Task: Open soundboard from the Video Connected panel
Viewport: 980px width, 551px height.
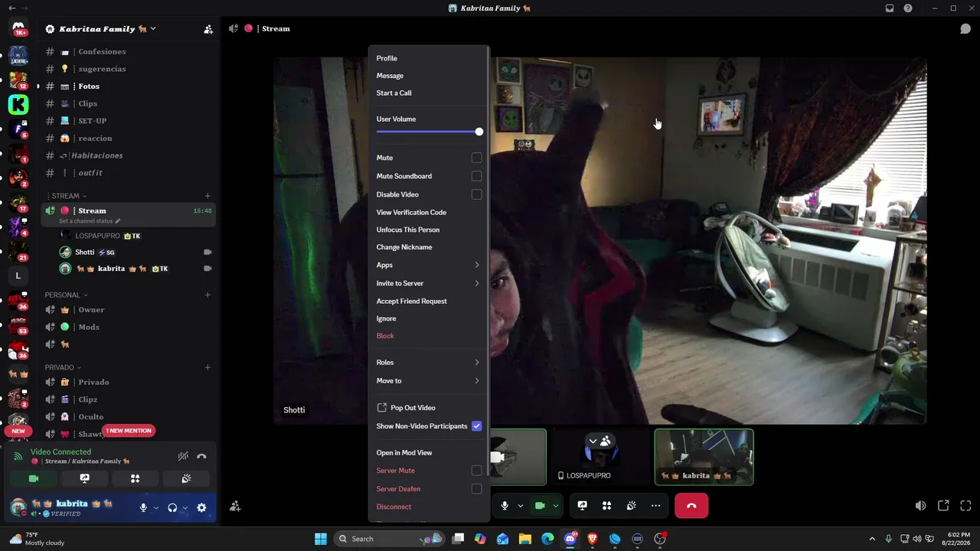Action: 186,478
